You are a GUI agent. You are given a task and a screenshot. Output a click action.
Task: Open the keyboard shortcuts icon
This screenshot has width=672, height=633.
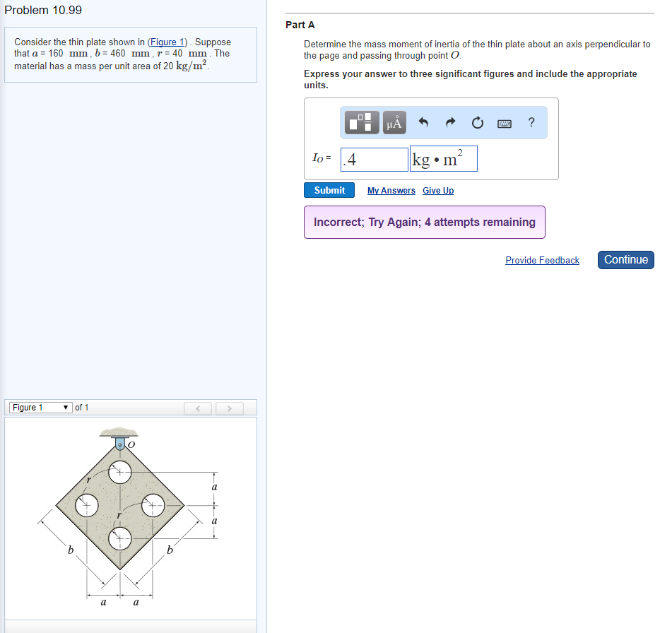pos(505,124)
